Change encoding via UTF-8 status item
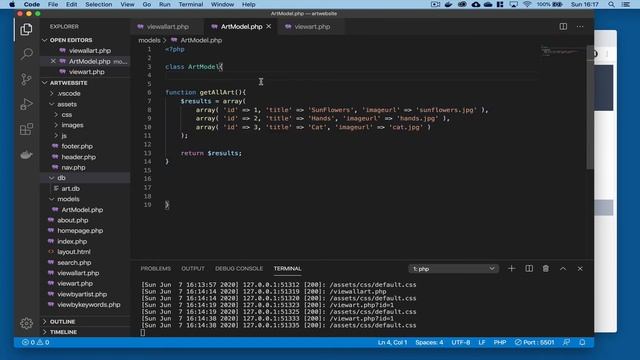640x360 pixels. click(461, 342)
